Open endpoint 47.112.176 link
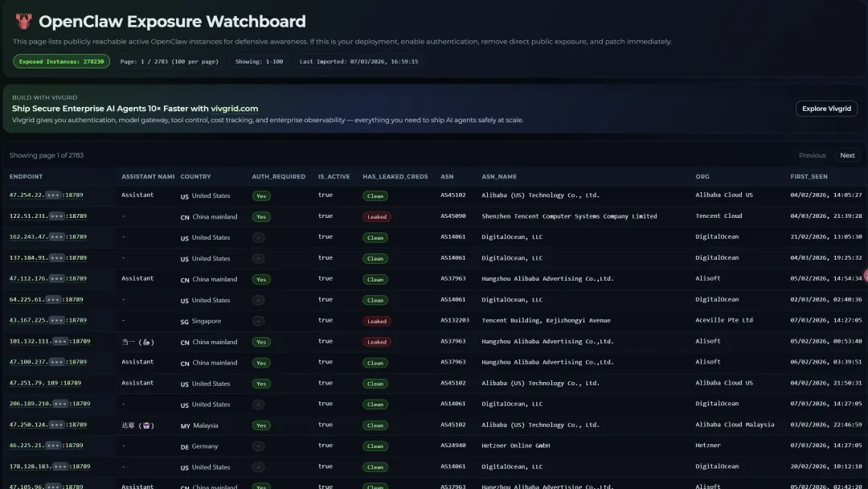868x489 pixels. 47,278
